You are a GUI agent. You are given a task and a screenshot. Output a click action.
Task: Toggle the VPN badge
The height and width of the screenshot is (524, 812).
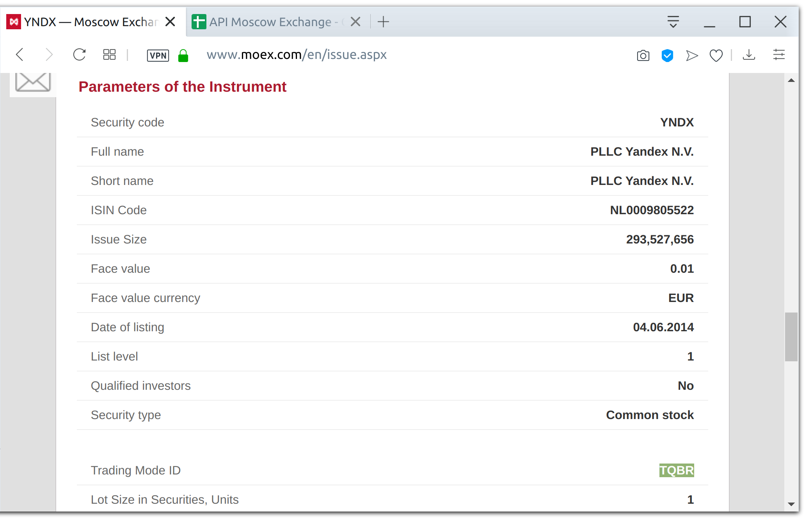point(158,55)
